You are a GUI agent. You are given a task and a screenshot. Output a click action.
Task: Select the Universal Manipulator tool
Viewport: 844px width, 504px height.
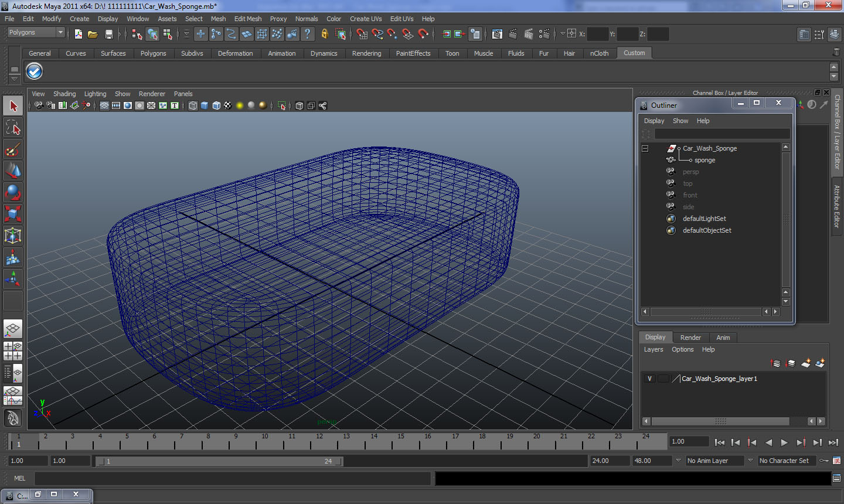(13, 236)
